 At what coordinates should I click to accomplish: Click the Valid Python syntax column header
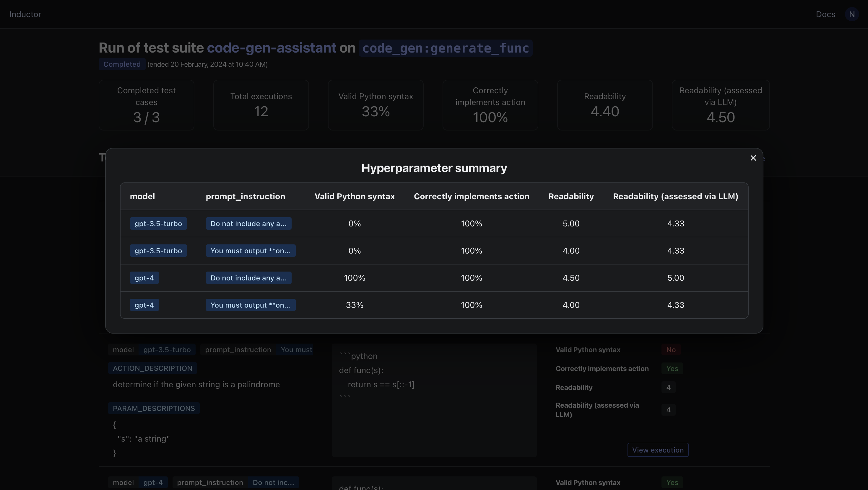pos(355,196)
